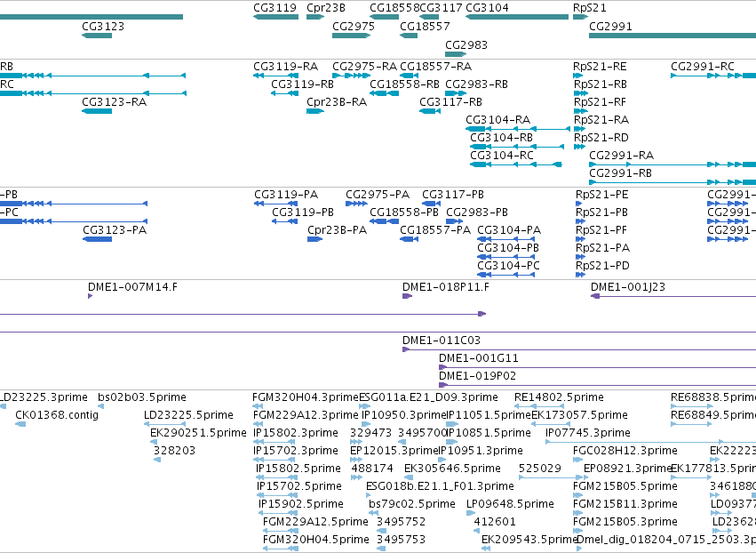Image resolution: width=756 pixels, height=553 pixels.
Task: Select the CG18558-RB transcript label
Action: pyautogui.click(x=404, y=84)
